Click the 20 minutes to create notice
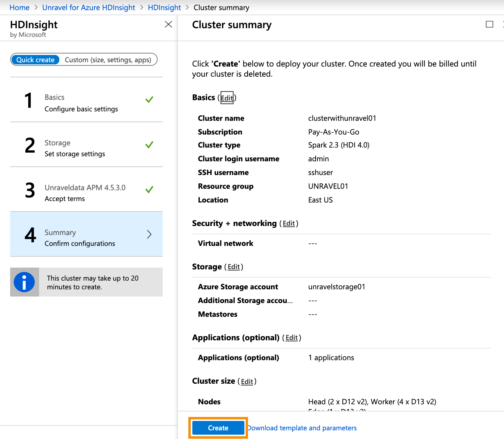504x439 pixels. (86, 282)
